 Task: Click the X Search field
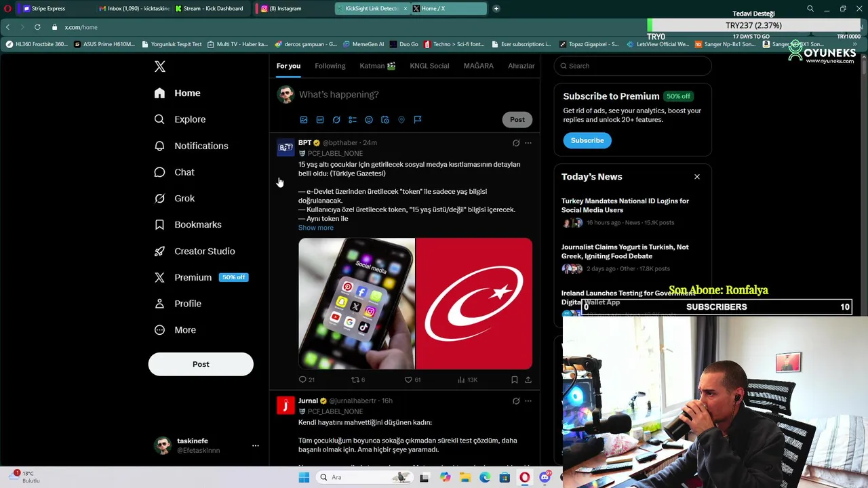[633, 66]
